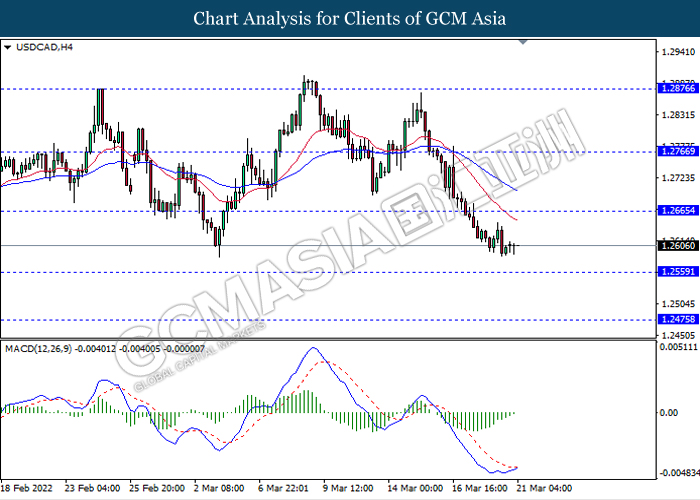Click the 16 Mar 16:00 time label
The width and height of the screenshot is (700, 500).
(x=480, y=488)
